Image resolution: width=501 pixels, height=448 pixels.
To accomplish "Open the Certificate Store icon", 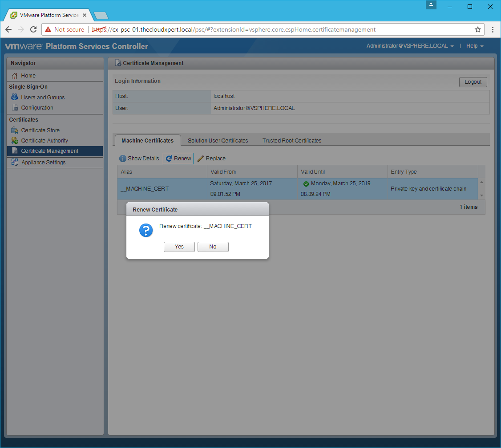I will pyautogui.click(x=15, y=130).
